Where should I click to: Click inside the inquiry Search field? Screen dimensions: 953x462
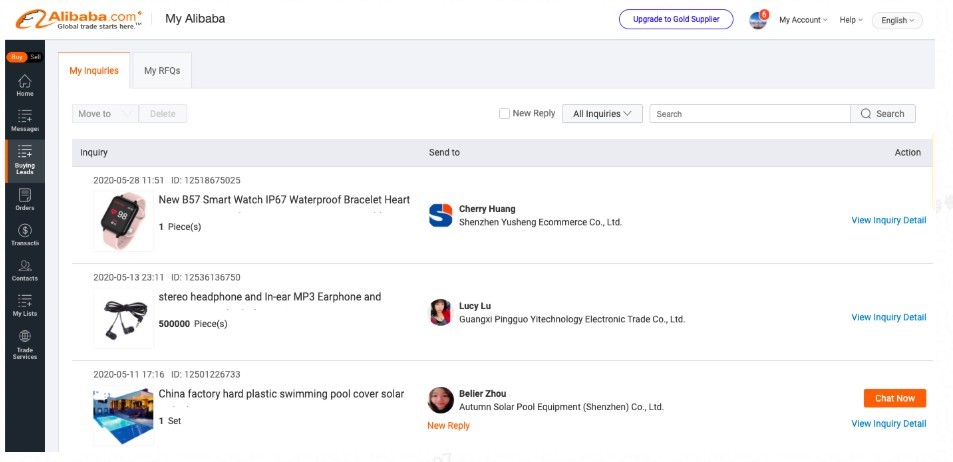750,114
